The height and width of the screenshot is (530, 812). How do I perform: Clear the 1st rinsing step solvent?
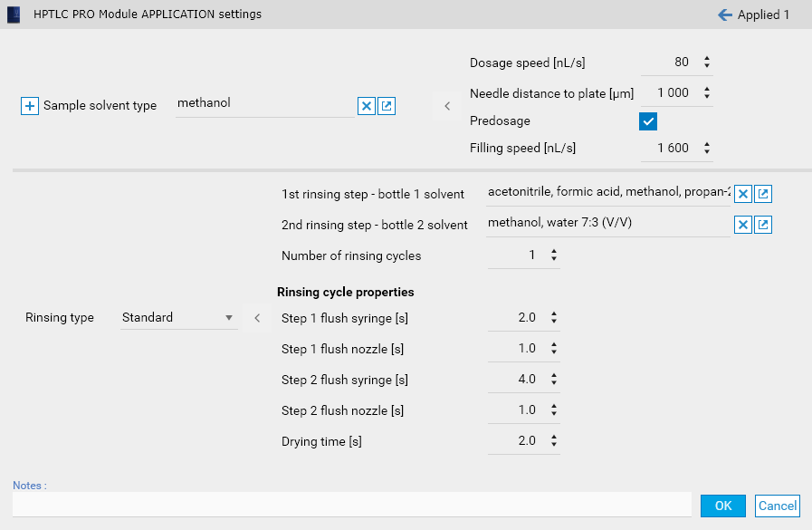(742, 194)
